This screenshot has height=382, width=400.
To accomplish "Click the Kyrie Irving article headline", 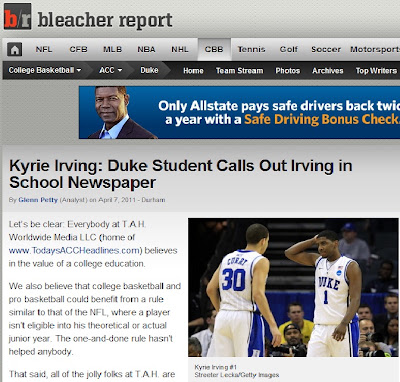I will (x=180, y=174).
